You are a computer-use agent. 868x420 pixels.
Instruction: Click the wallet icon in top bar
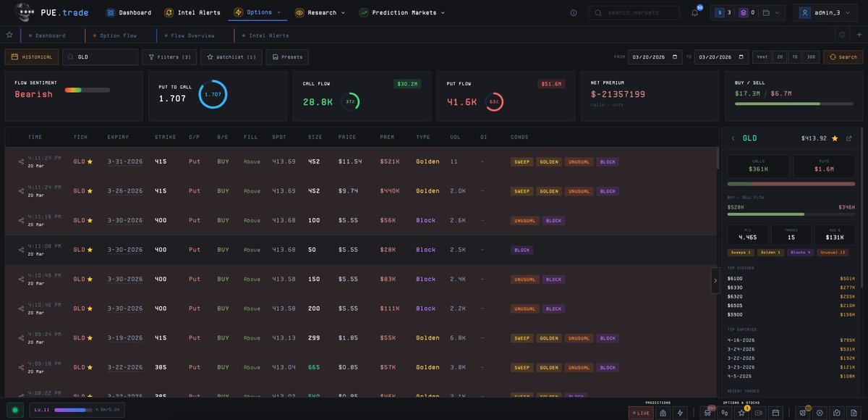click(766, 12)
